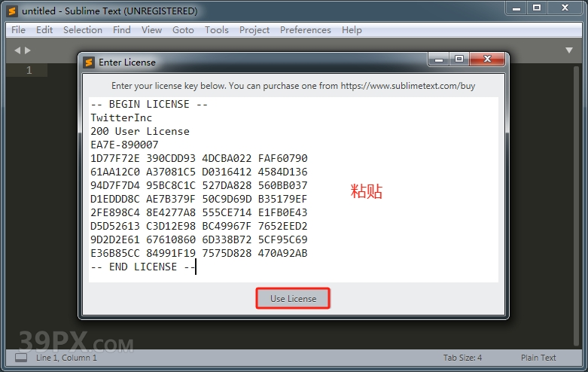Click the license purchase instruction text
This screenshot has height=372, width=588.
click(x=294, y=86)
